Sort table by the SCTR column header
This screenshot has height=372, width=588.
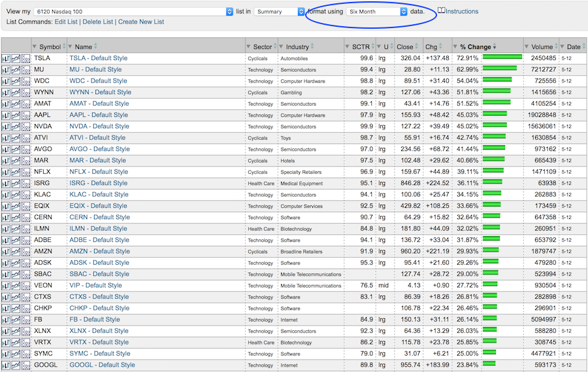pos(361,46)
